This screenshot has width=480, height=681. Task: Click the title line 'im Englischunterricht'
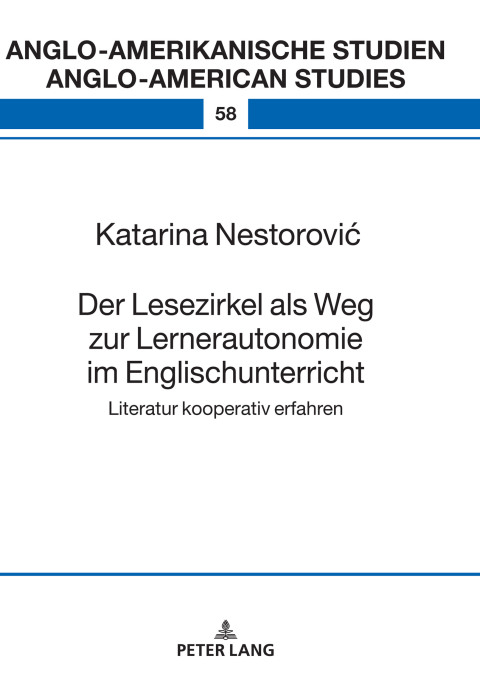click(x=226, y=373)
